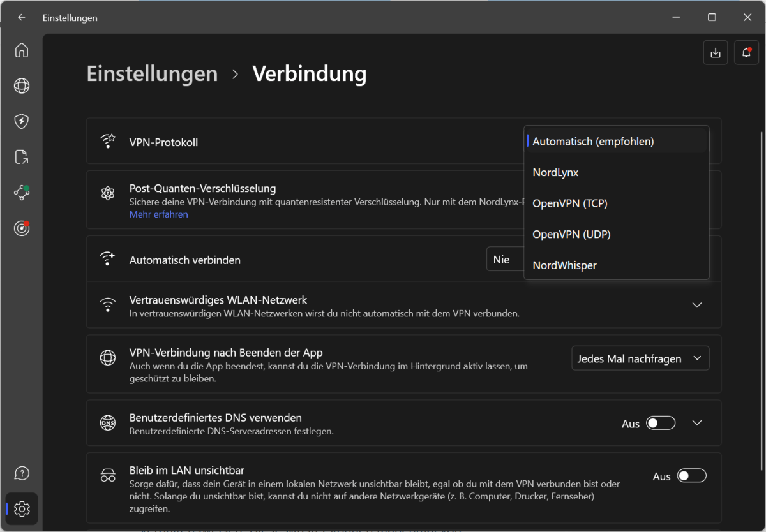Screen dimensions: 766x532
Task: Click the Mehr erfahren link
Action: (x=158, y=214)
